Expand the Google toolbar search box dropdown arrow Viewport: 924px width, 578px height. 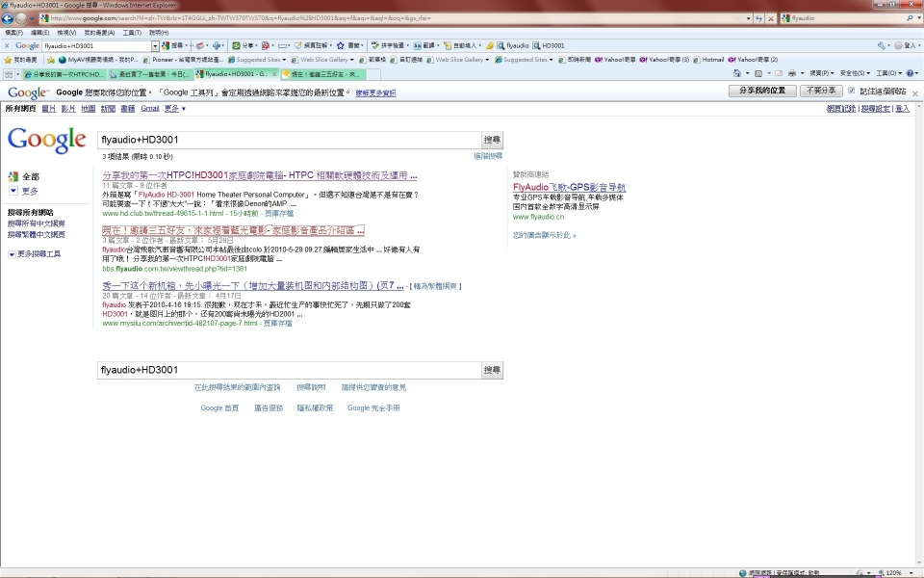pos(155,45)
